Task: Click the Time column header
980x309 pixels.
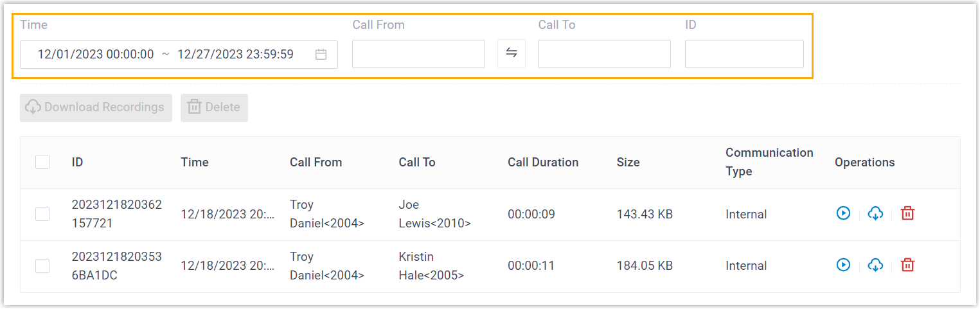Action: click(195, 163)
